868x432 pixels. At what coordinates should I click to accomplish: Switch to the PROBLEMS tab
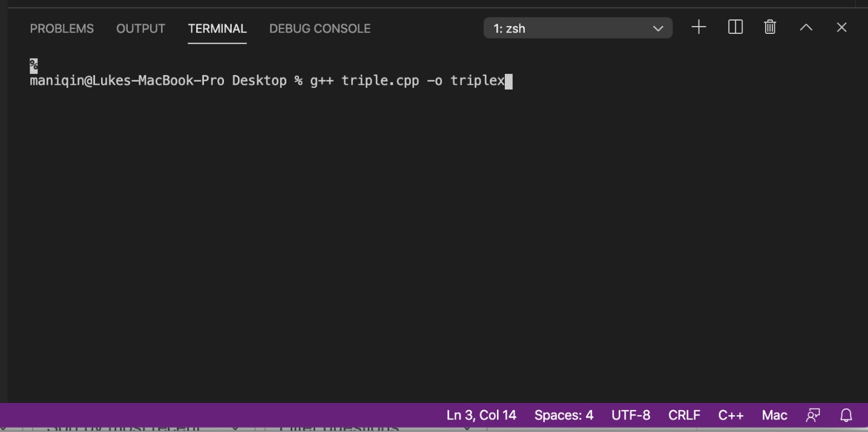[x=62, y=28]
